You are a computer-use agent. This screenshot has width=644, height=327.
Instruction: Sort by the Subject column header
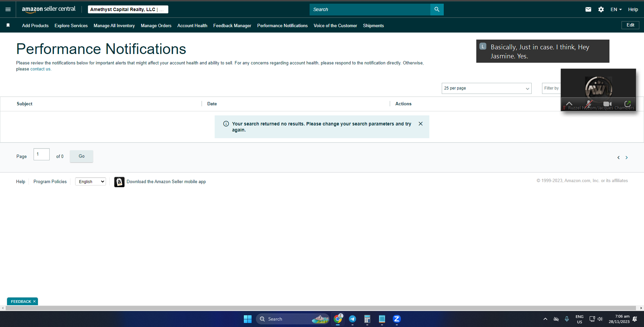point(24,104)
